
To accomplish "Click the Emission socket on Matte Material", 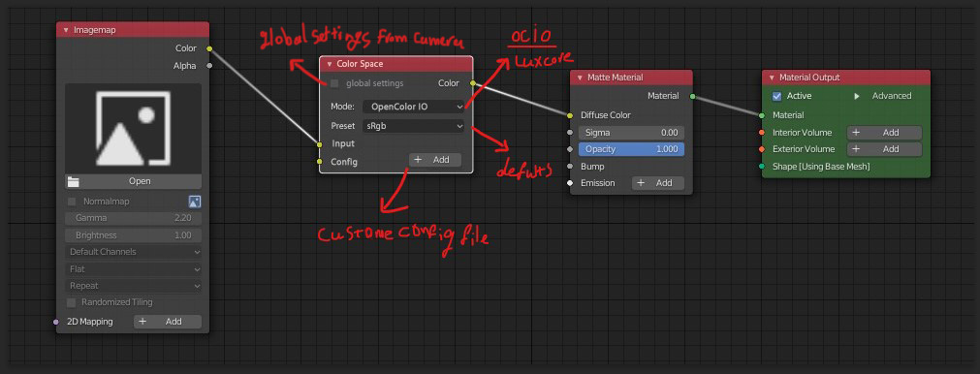I will (570, 183).
